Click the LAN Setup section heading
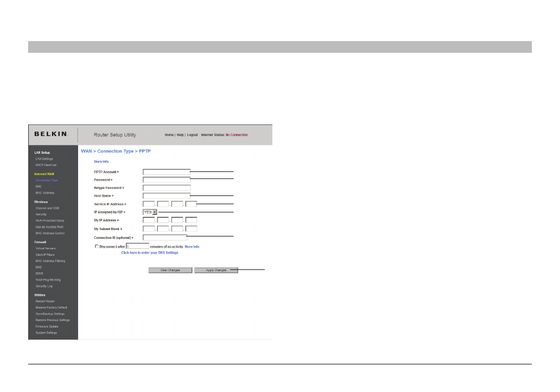 tap(42, 153)
